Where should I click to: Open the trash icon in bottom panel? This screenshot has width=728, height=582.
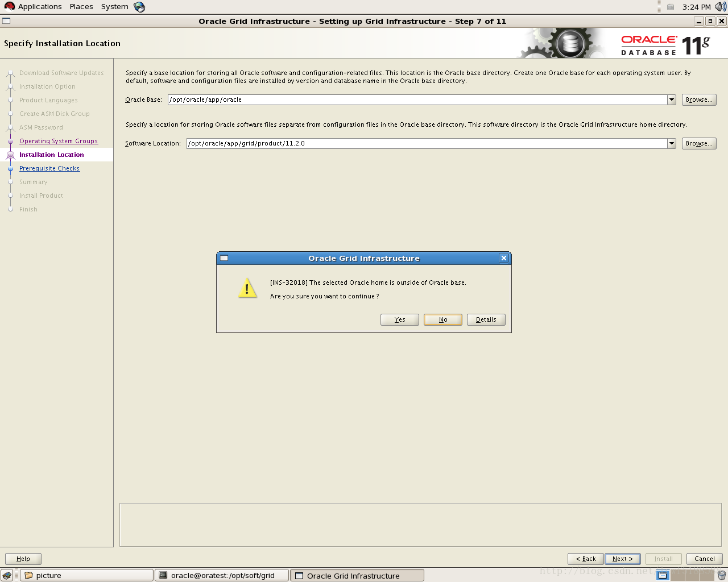click(722, 575)
